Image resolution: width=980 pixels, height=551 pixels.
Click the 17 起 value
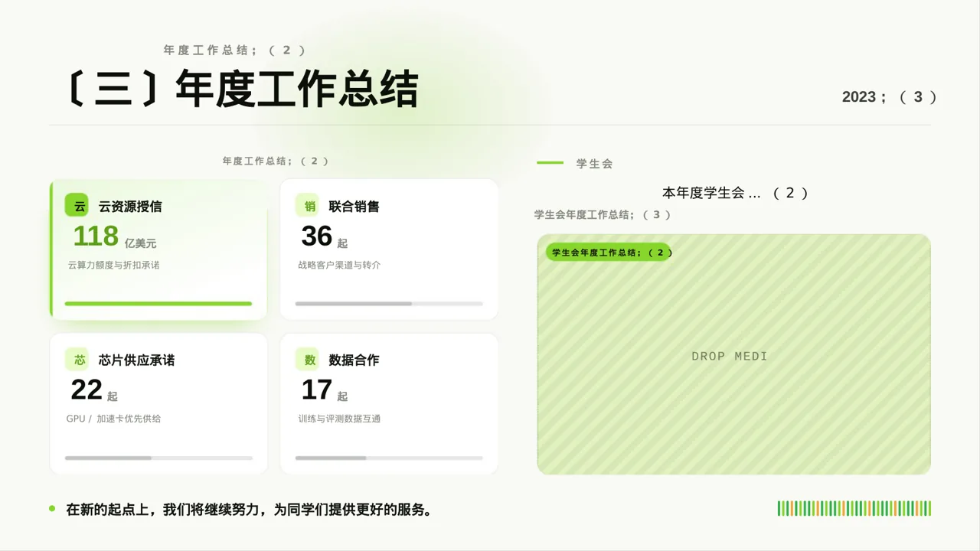click(325, 390)
